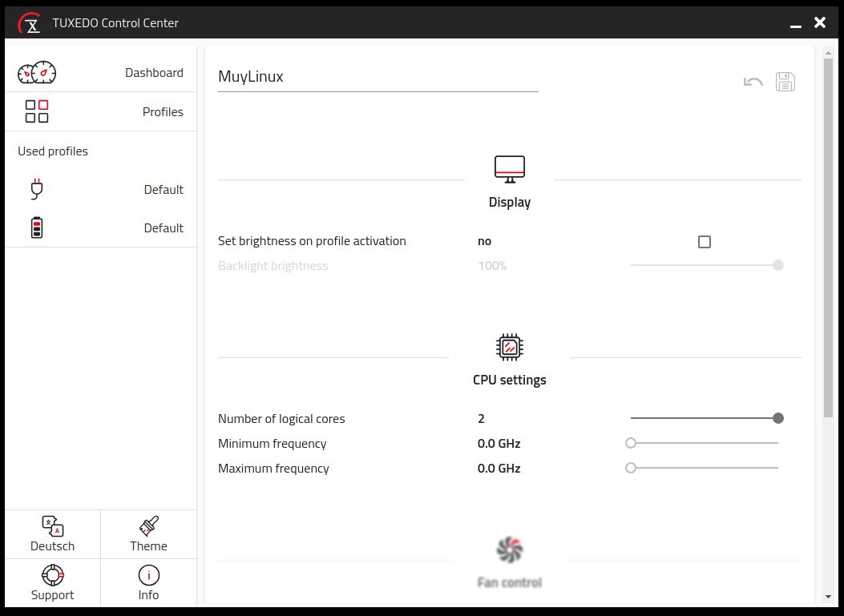The width and height of the screenshot is (844, 616).
Task: Click the scrollbar down arrow
Action: 828,597
